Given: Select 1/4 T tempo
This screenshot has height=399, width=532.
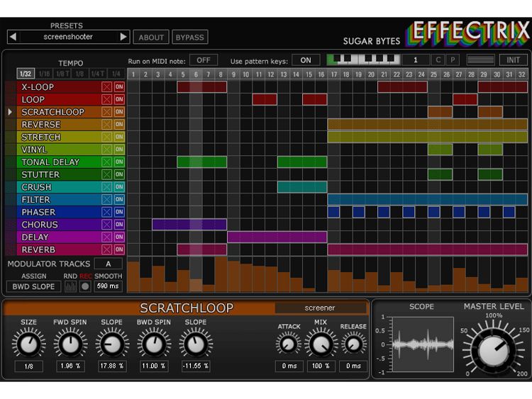Looking at the screenshot, I should pyautogui.click(x=98, y=74).
